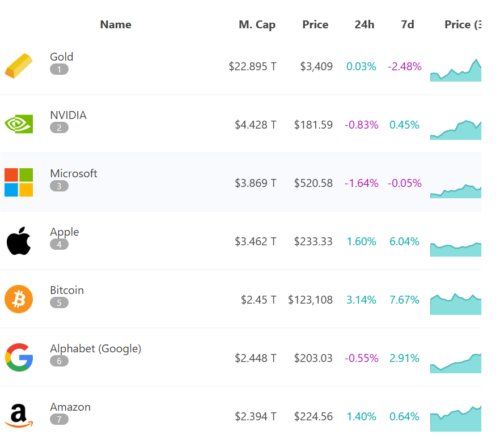Click rank badge 1 under Gold
The image size is (504, 439).
[59, 69]
